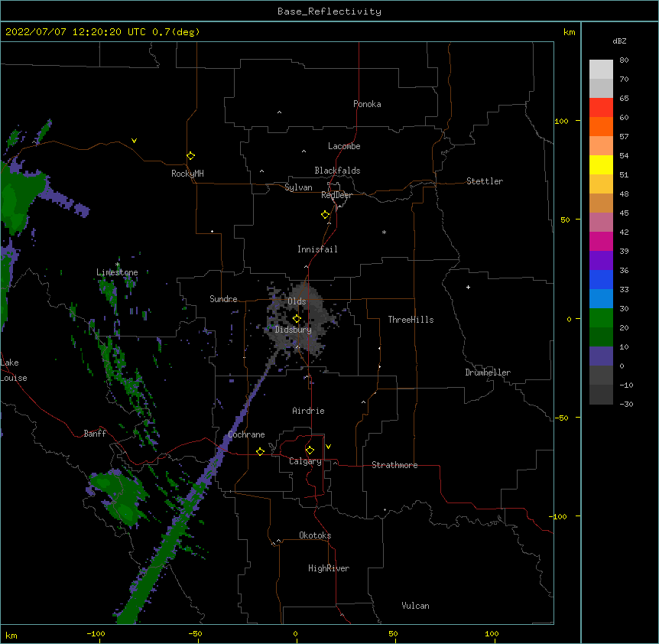
Task: Select the 50 tick label on horizontal axis
Action: (393, 633)
